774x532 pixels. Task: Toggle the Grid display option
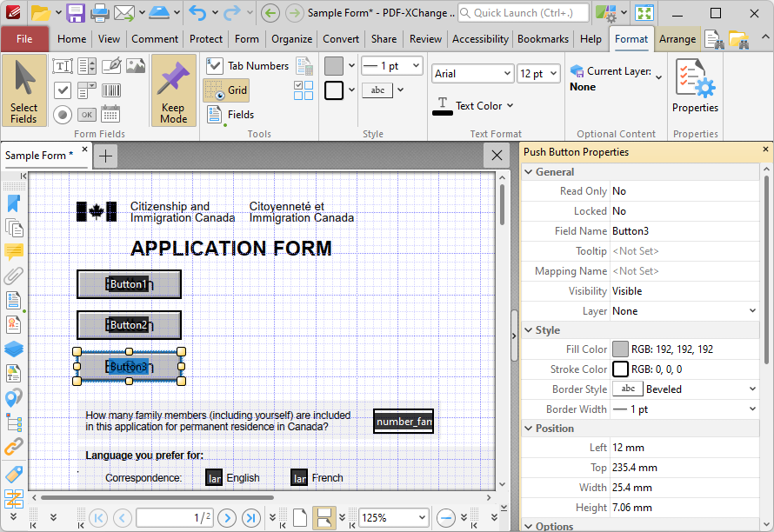(x=227, y=90)
